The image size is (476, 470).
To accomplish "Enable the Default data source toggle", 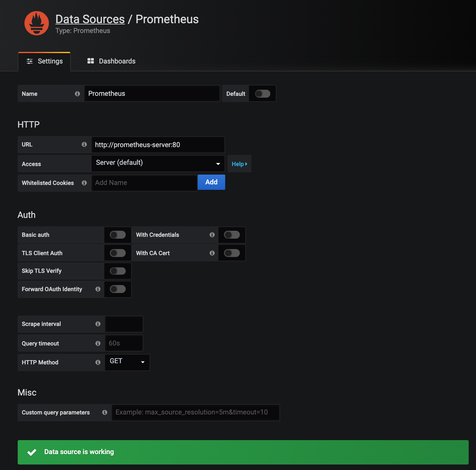I will click(262, 93).
